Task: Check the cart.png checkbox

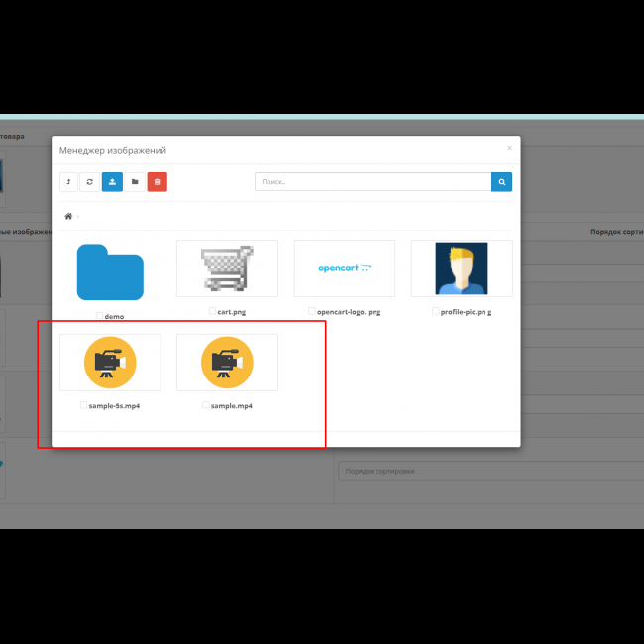Action: (212, 311)
